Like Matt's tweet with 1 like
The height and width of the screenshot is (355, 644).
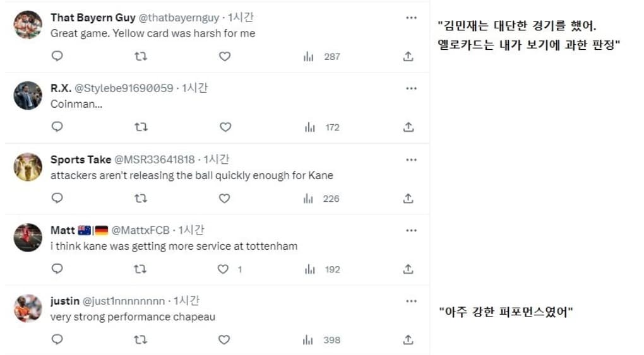tap(223, 269)
